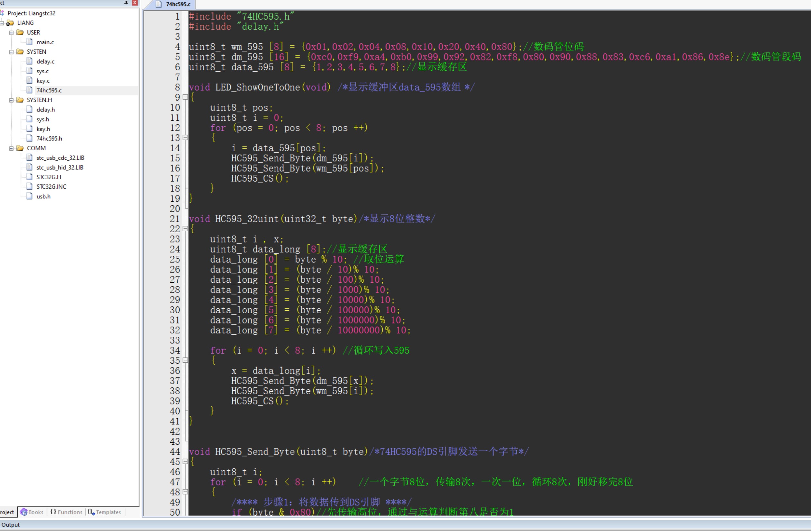
Task: Click the COMM folder icon
Action: (20, 148)
